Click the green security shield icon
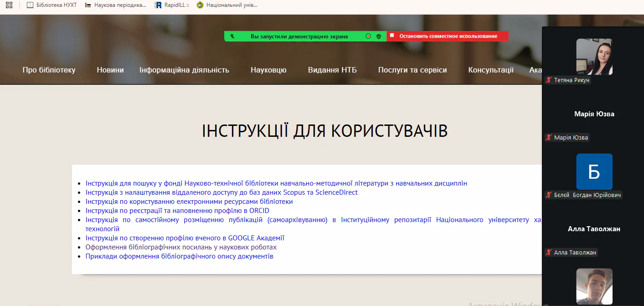This screenshot has width=644, height=306. (x=379, y=36)
